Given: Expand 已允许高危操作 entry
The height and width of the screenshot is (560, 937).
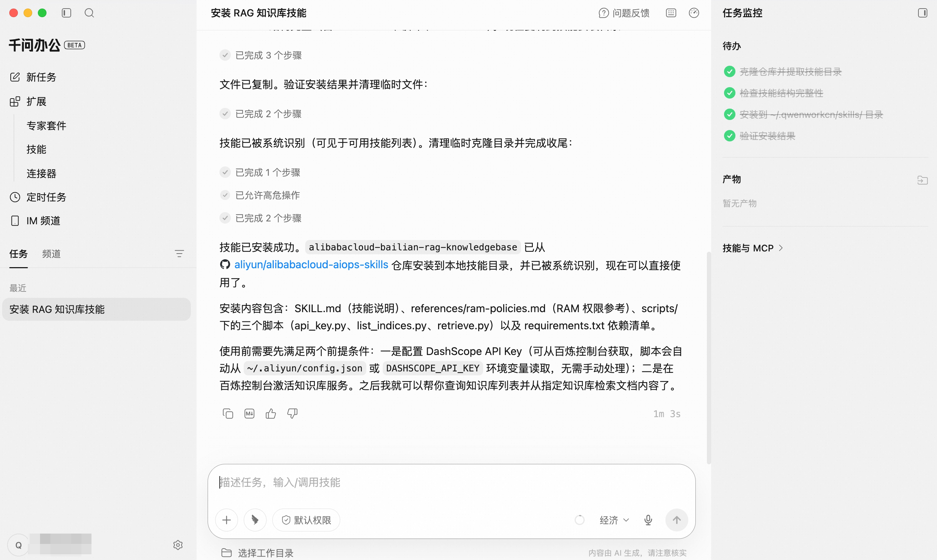Looking at the screenshot, I should pyautogui.click(x=260, y=195).
